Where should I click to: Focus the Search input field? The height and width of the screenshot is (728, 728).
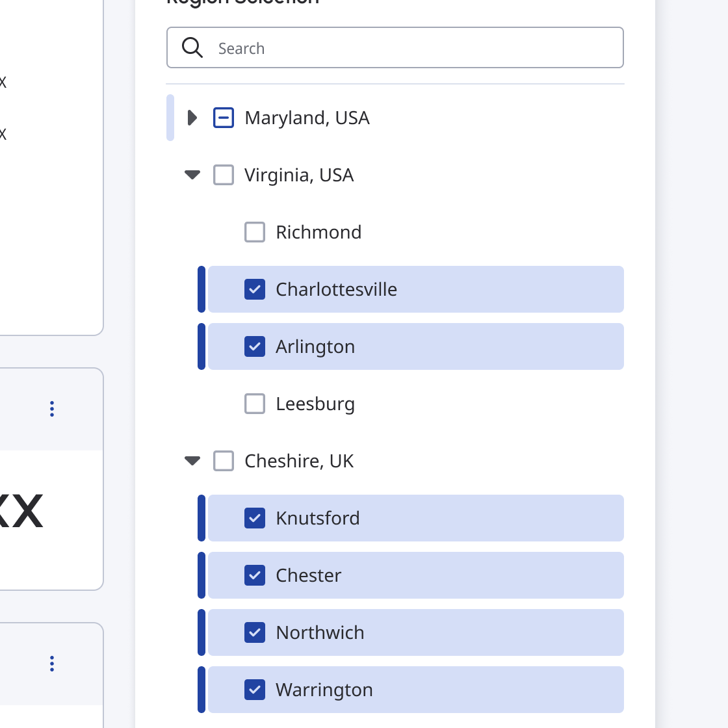(395, 48)
